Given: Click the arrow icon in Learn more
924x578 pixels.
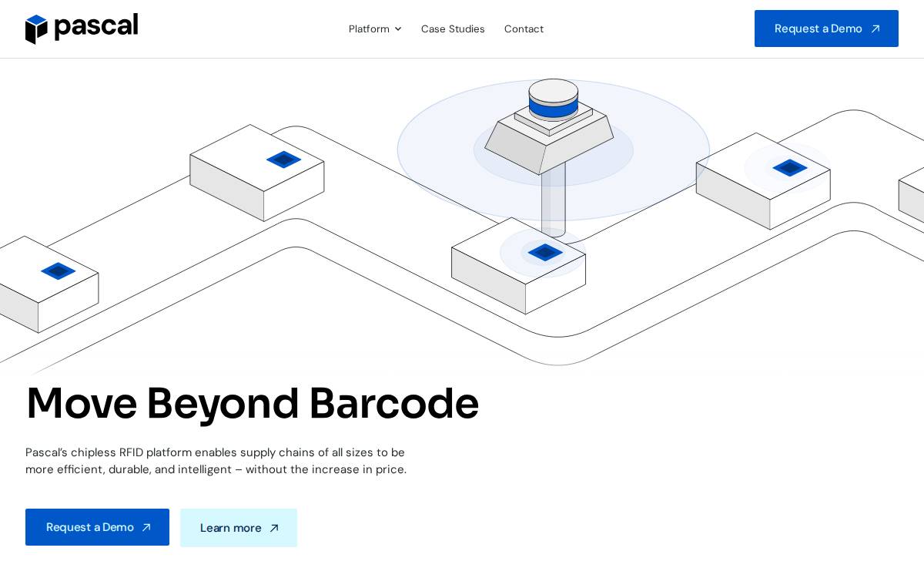Looking at the screenshot, I should click(x=274, y=528).
